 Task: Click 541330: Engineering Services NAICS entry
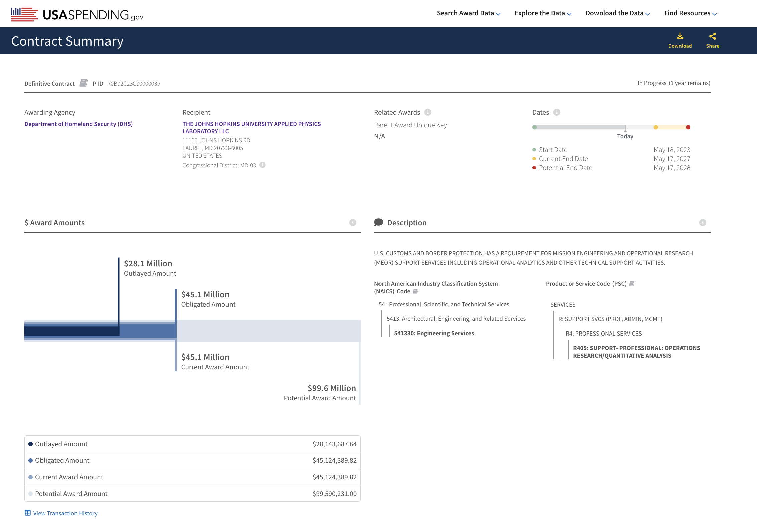(434, 333)
